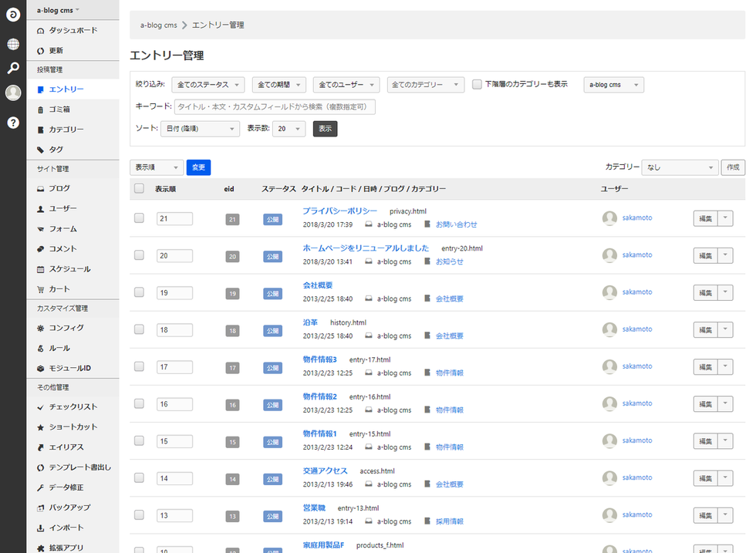
Task: Click the search magnifier icon
Action: [x=12, y=69]
